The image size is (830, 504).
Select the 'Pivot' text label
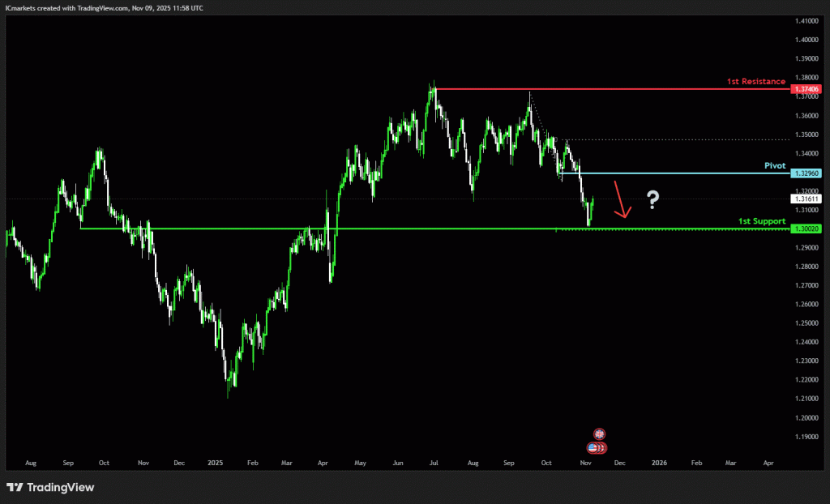point(775,165)
